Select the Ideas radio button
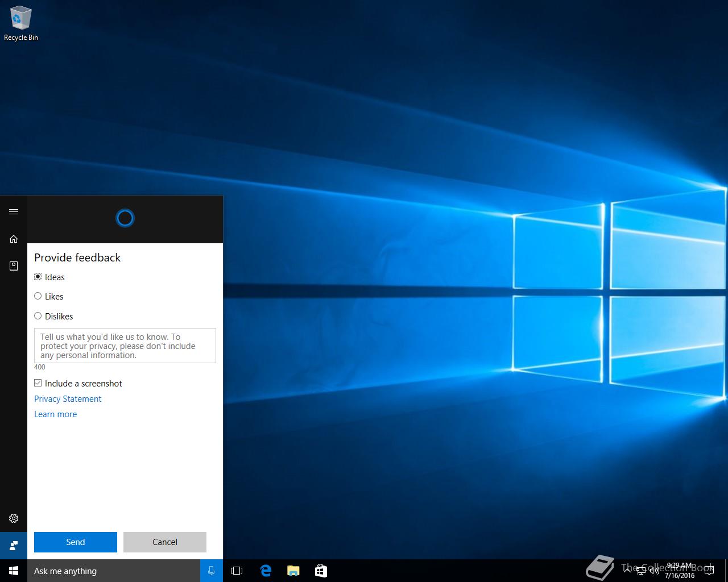 click(38, 277)
